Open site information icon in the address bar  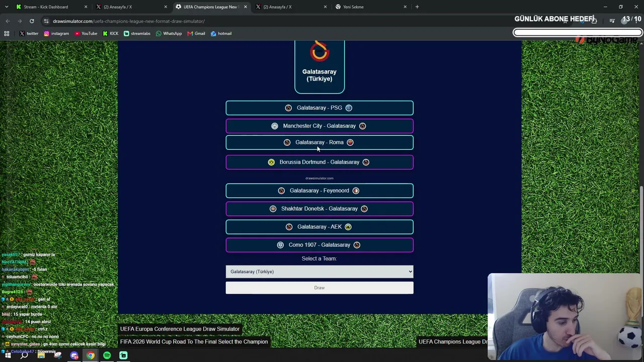coord(46,21)
